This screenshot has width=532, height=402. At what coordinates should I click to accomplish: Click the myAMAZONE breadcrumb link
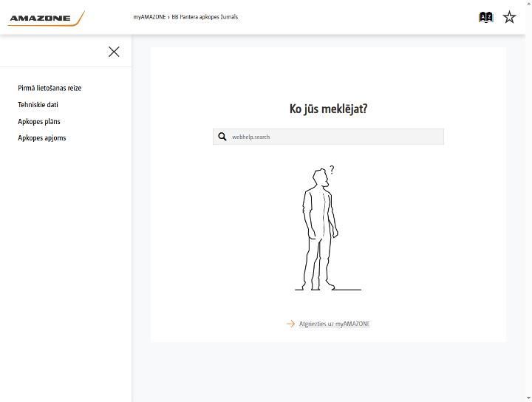coord(149,17)
